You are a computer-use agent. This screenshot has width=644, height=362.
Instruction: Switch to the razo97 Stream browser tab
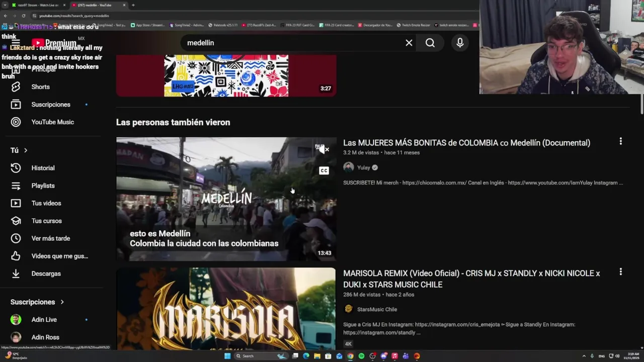pyautogui.click(x=38, y=5)
